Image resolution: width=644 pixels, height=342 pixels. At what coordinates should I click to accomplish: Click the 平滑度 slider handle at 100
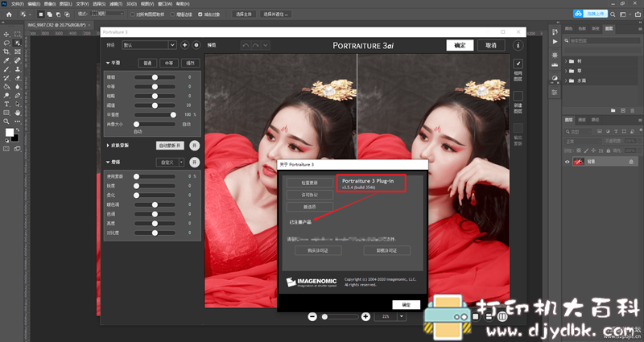click(x=173, y=115)
